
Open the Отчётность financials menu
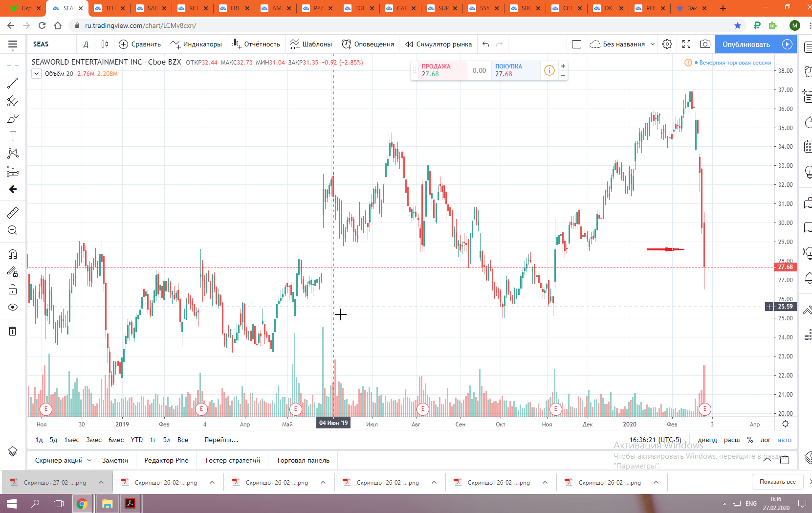coord(256,44)
